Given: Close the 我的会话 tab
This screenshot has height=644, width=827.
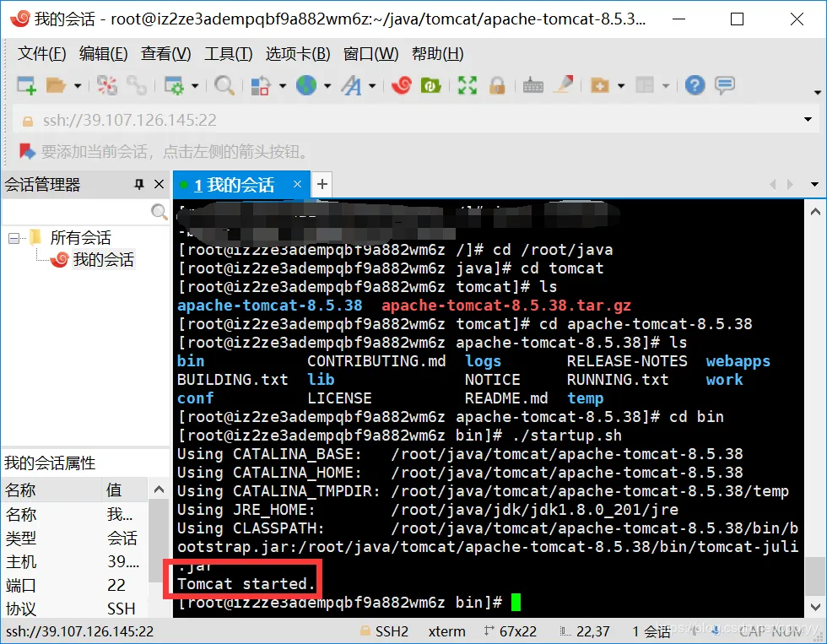Looking at the screenshot, I should (297, 184).
